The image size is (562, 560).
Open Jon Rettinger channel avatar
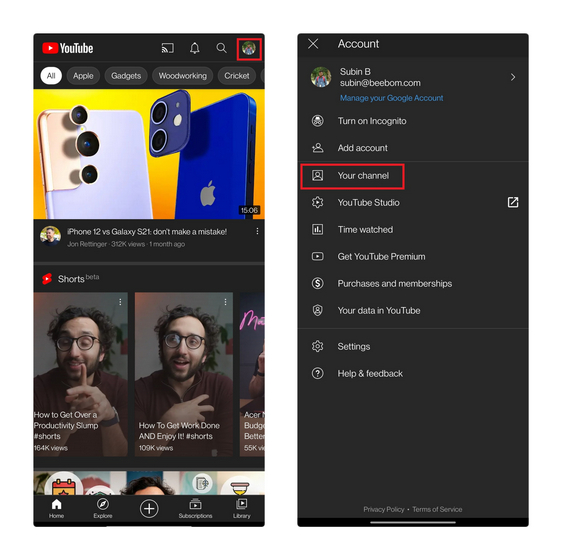[x=50, y=236]
